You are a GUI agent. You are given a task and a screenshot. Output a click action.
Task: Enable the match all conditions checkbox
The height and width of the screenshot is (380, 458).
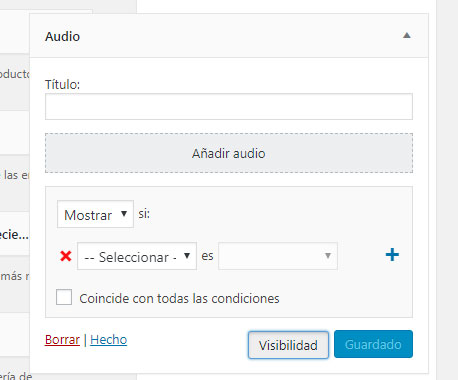[64, 297]
